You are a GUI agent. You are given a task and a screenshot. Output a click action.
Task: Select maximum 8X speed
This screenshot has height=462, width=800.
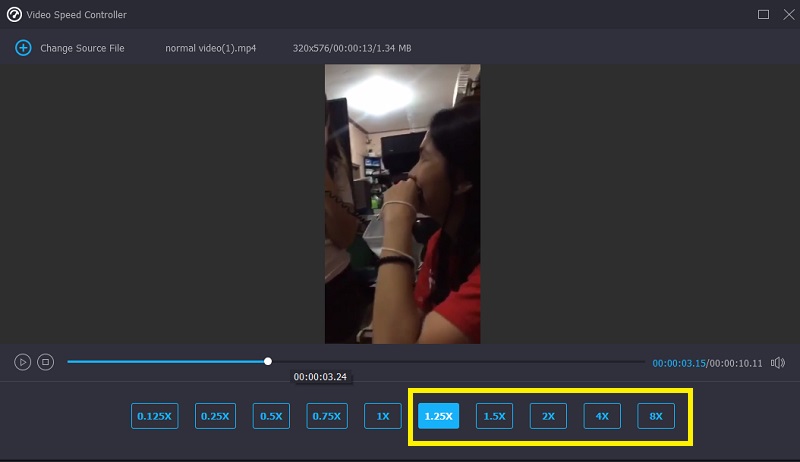pos(656,416)
